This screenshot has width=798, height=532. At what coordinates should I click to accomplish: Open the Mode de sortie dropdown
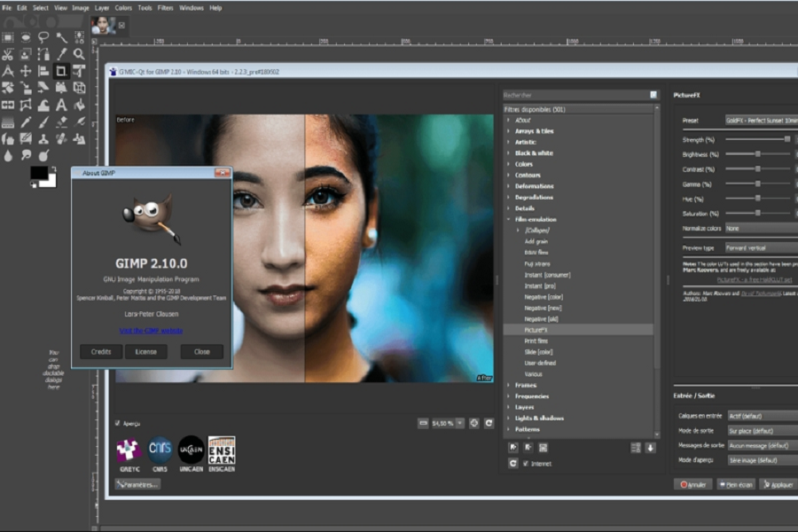(763, 431)
